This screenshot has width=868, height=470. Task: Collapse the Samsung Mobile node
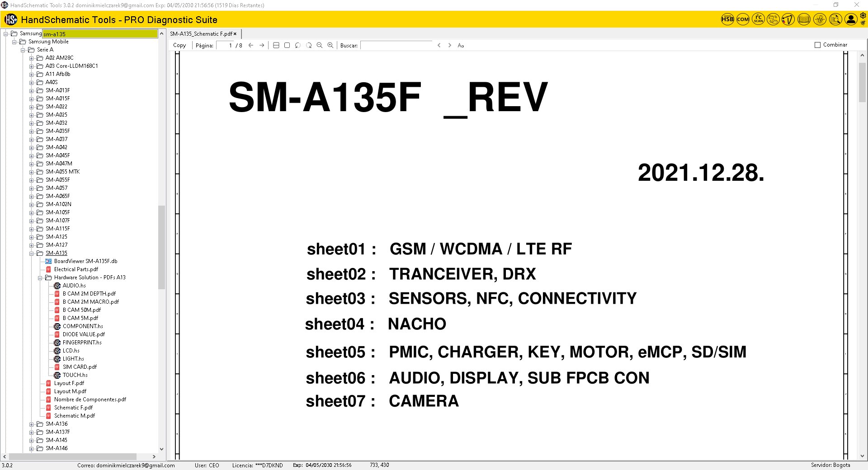(x=14, y=42)
